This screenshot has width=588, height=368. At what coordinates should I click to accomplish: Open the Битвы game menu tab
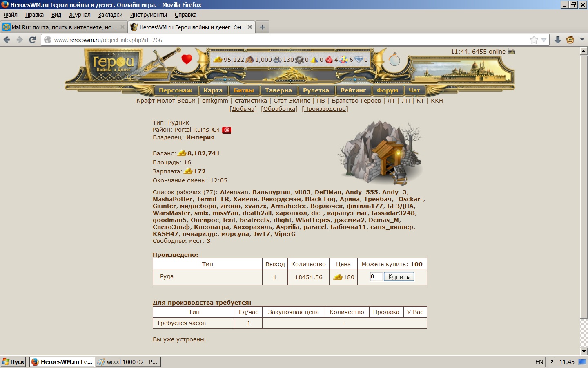pyautogui.click(x=244, y=90)
